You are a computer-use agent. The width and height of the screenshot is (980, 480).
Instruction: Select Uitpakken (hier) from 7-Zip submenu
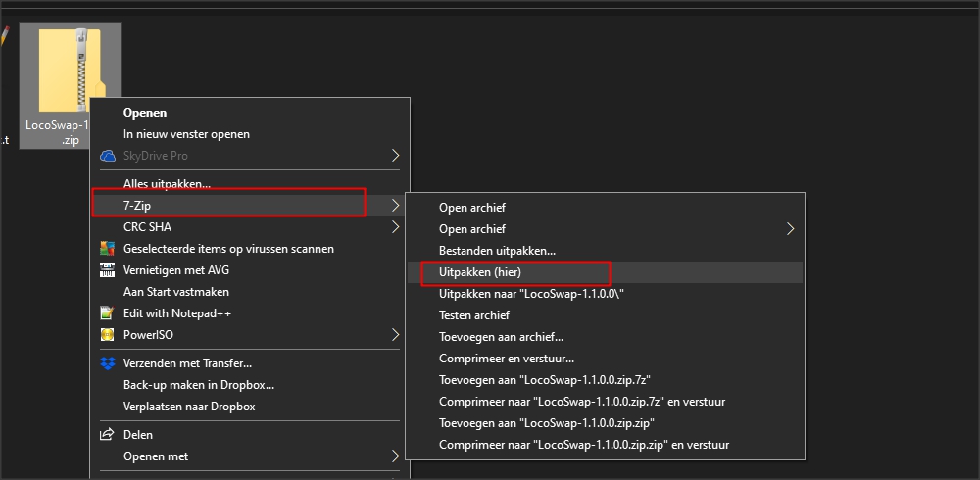[x=479, y=272]
